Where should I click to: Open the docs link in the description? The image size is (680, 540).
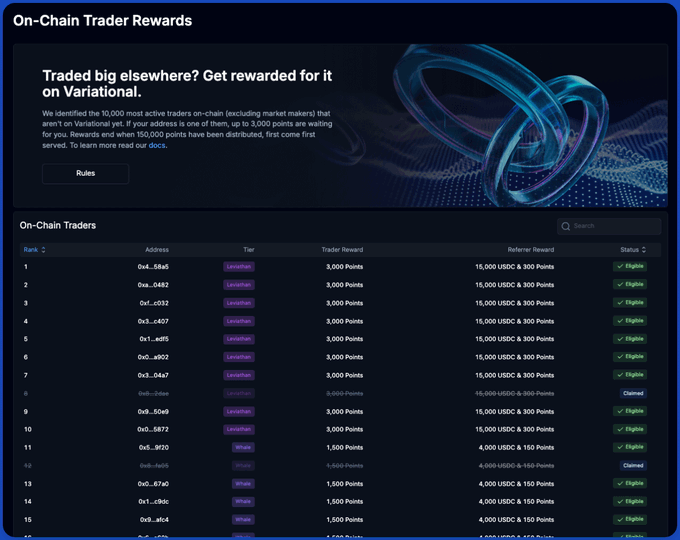[x=157, y=145]
